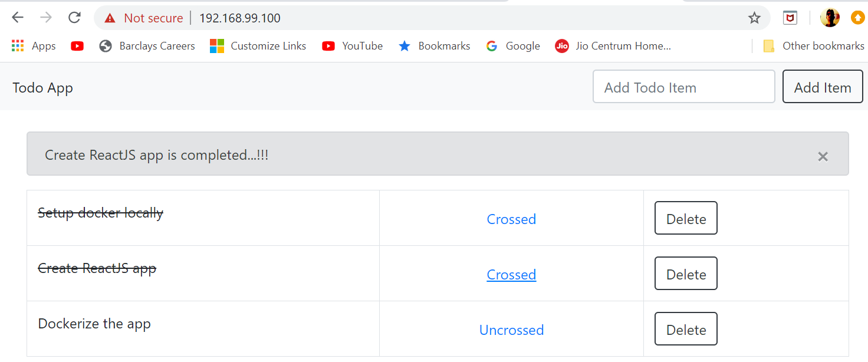Screen dimensions: 868x362
Task: Open the Other bookmarks folder
Action: (x=813, y=46)
